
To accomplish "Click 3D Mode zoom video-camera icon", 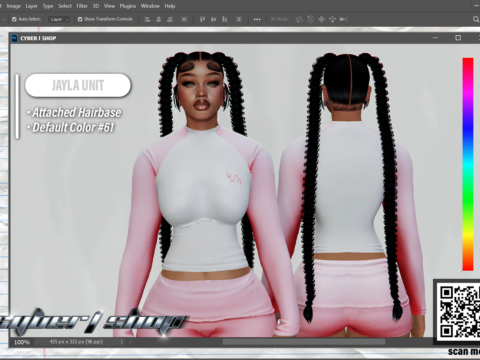I will click(343, 19).
